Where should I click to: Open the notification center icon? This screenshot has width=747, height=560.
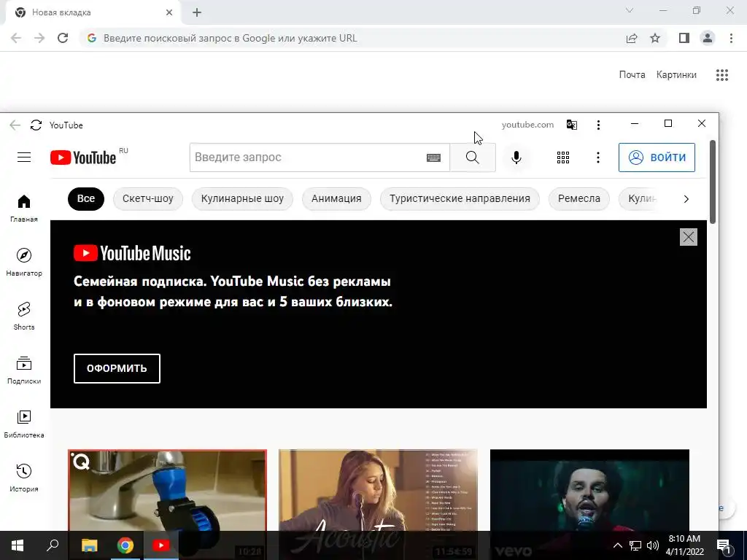click(x=724, y=545)
